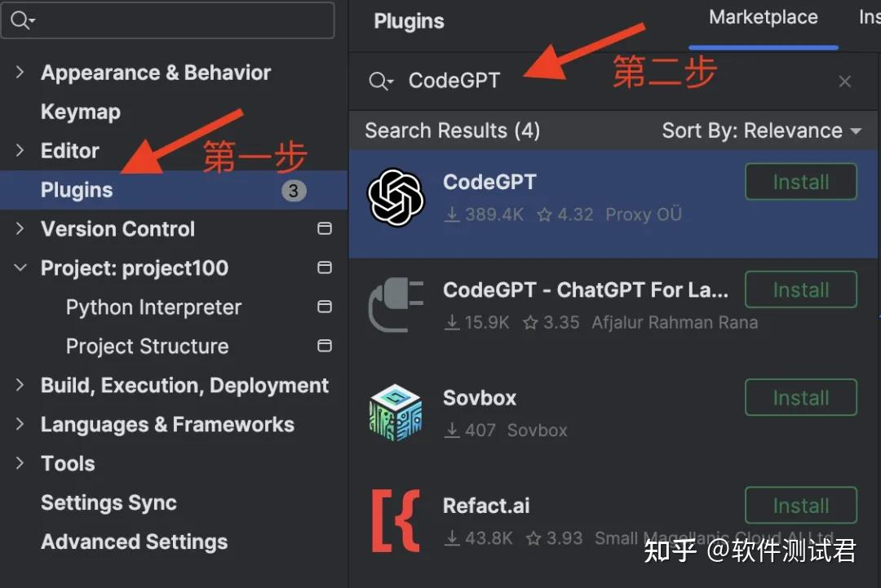
Task: Click the plugin search magnifier icon
Action: [x=379, y=81]
